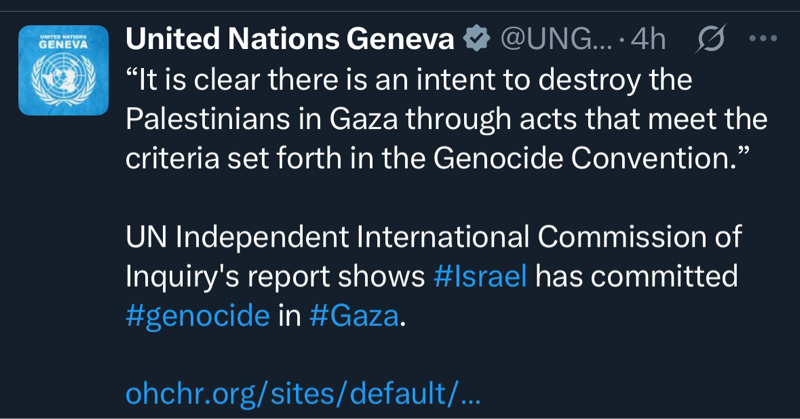Click the "has committed" text after #Israel
The image size is (800, 419).
pyautogui.click(x=636, y=276)
